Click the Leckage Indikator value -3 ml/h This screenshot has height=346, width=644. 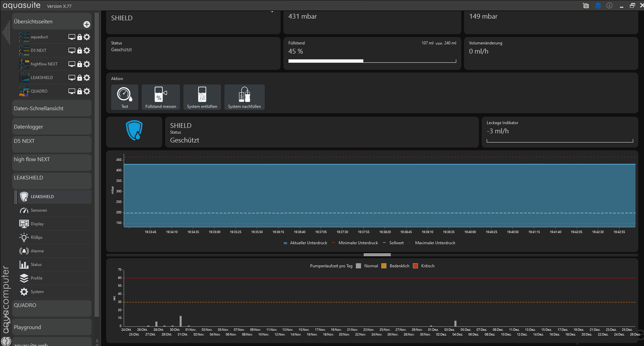point(498,131)
